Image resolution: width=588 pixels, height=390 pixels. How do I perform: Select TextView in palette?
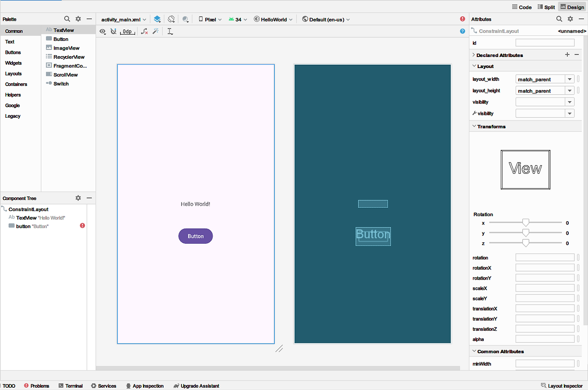[x=68, y=30]
